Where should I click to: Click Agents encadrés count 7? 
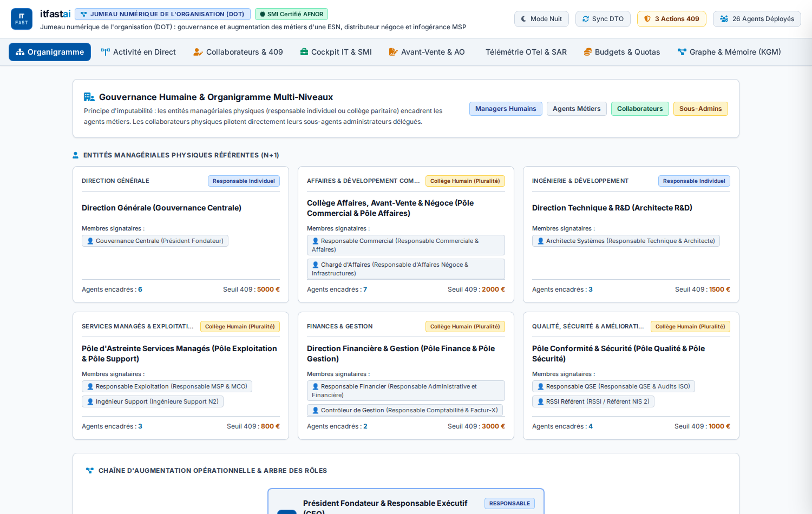point(365,289)
